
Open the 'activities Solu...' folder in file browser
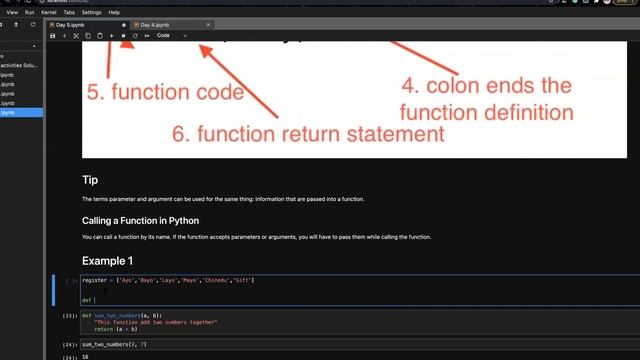tap(19, 65)
